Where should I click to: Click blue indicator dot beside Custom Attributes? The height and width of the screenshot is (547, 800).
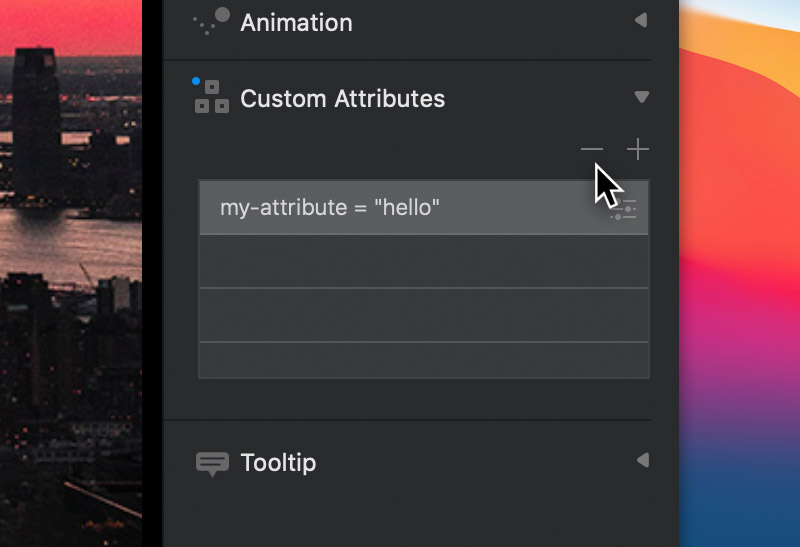[x=196, y=81]
